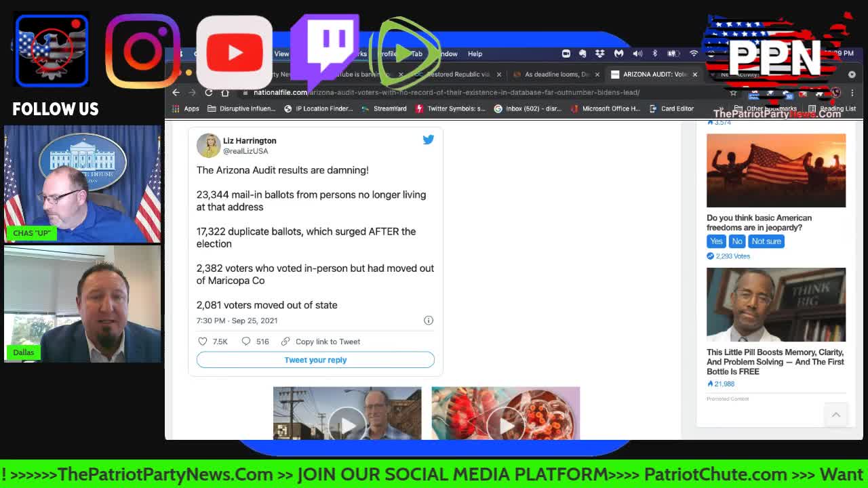Viewport: 868px width, 488px height.
Task: Select Not sure in the freedoms poll
Action: (x=766, y=241)
